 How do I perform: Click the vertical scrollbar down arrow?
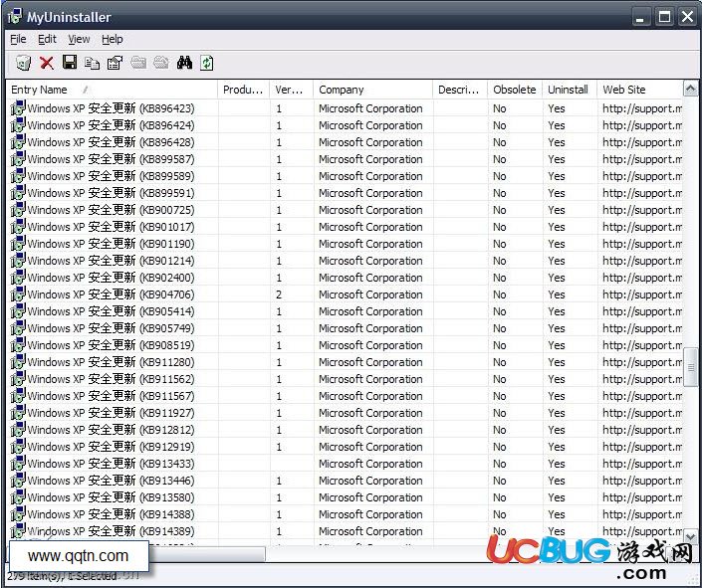pos(690,535)
